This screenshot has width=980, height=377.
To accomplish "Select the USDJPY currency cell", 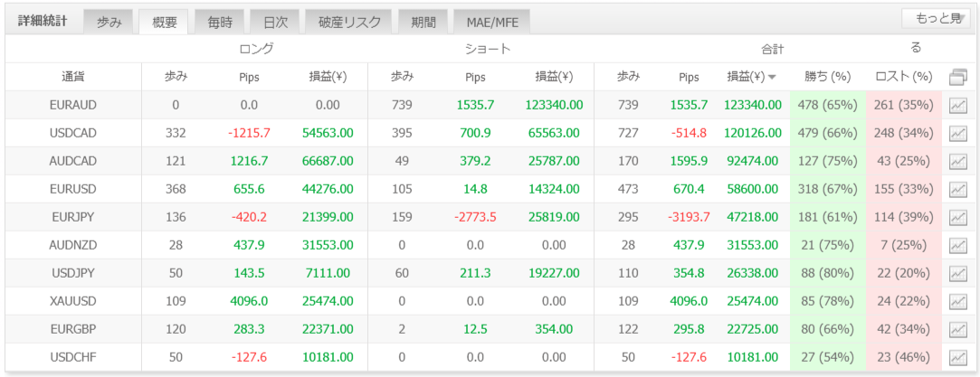I will (72, 273).
